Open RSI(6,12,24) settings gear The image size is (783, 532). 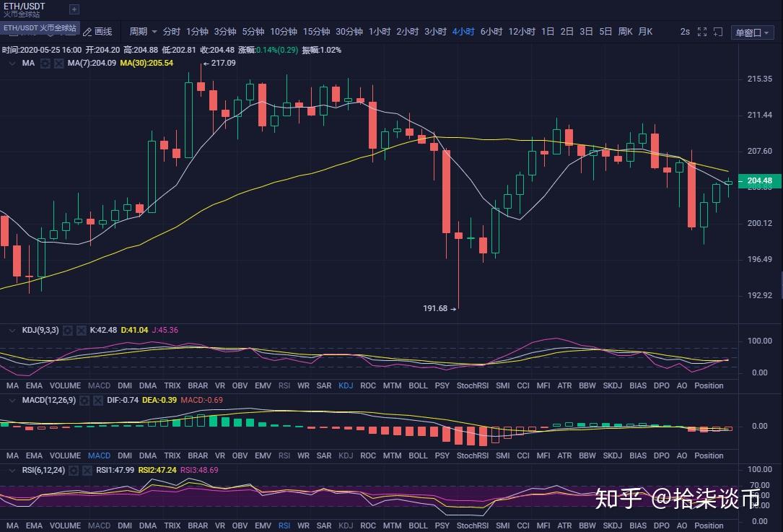[x=74, y=470]
